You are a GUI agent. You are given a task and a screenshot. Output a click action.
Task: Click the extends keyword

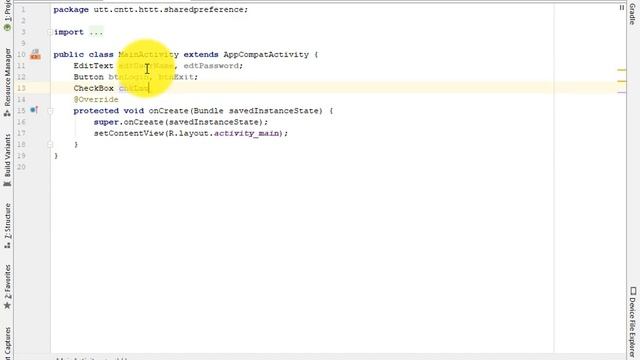pos(201,55)
